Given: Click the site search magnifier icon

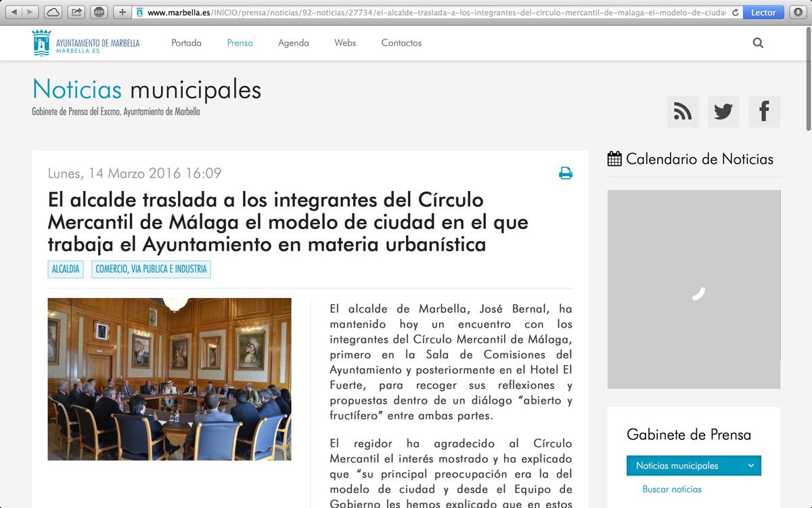Looking at the screenshot, I should click(758, 43).
